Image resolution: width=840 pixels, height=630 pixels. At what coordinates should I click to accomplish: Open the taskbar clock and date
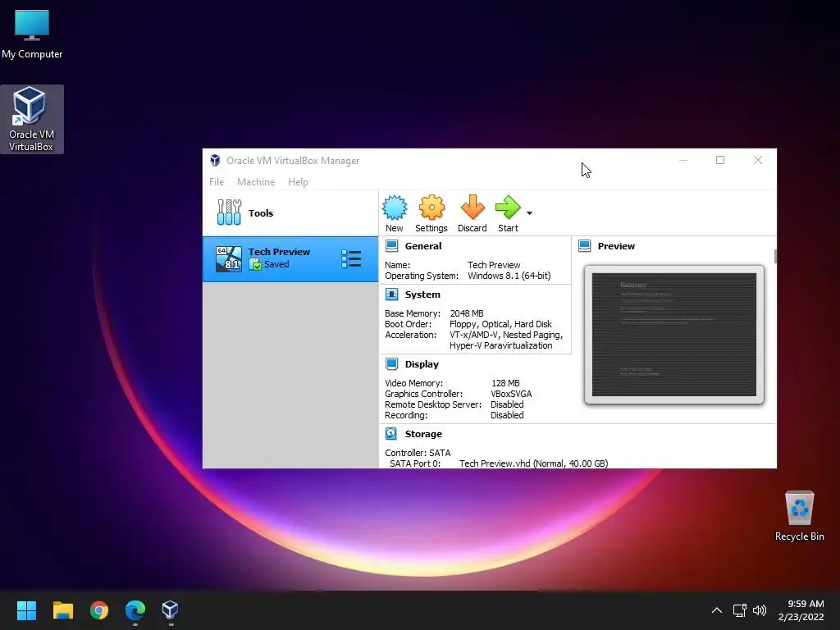(801, 609)
